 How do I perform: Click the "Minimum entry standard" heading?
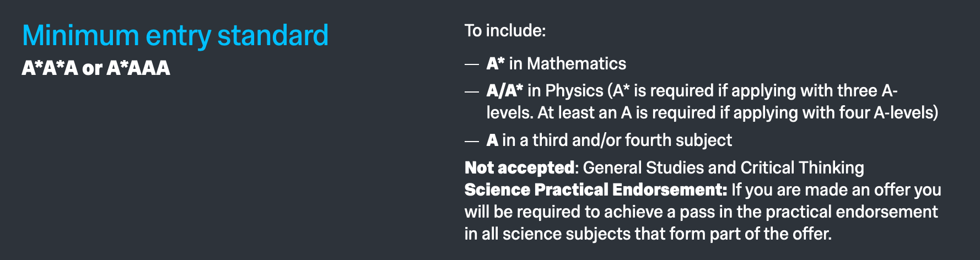tap(175, 35)
